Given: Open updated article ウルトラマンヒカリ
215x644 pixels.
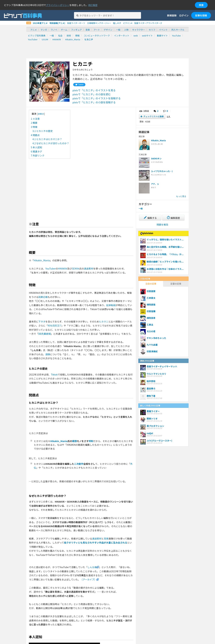Looking at the screenshot, I should tap(156, 374).
